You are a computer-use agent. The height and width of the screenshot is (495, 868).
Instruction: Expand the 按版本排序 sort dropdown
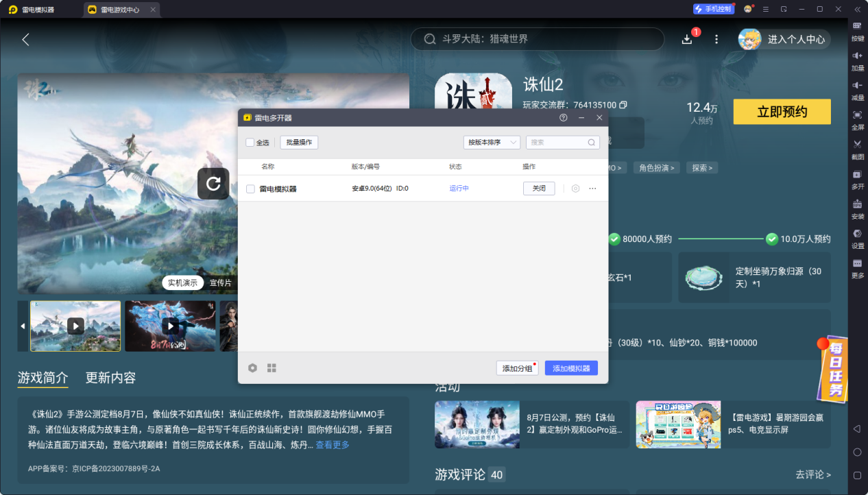point(492,143)
